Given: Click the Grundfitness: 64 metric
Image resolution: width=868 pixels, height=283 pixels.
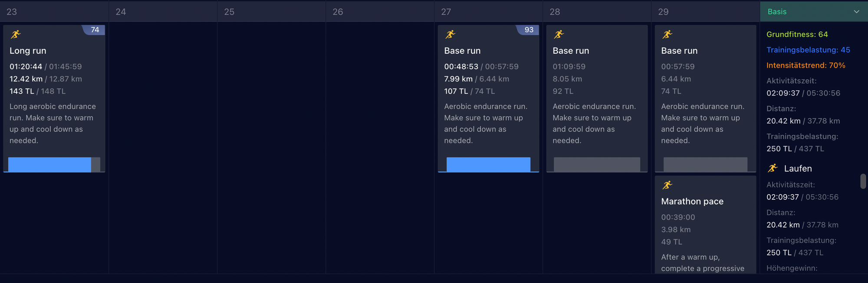Looking at the screenshot, I should pos(797,34).
